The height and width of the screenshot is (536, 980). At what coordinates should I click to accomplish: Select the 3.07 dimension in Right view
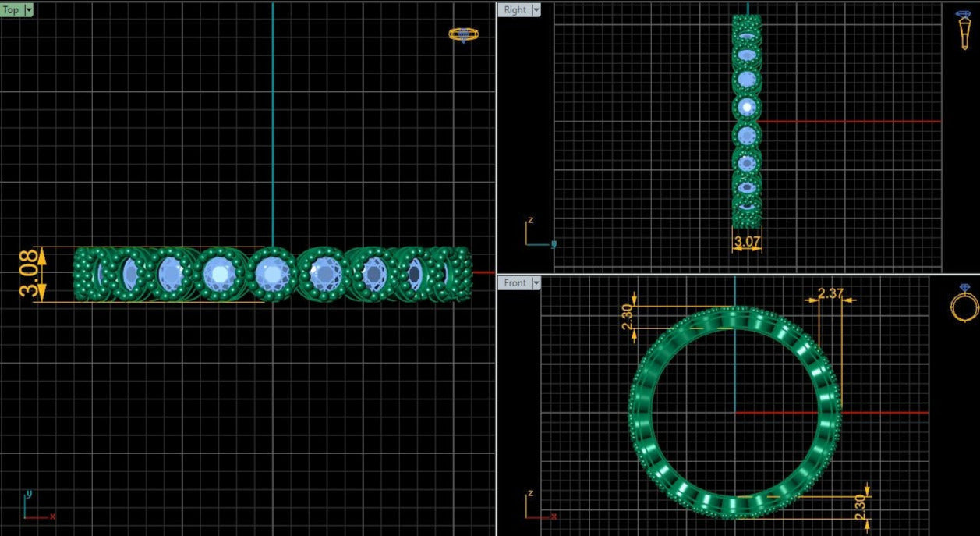[x=747, y=242]
